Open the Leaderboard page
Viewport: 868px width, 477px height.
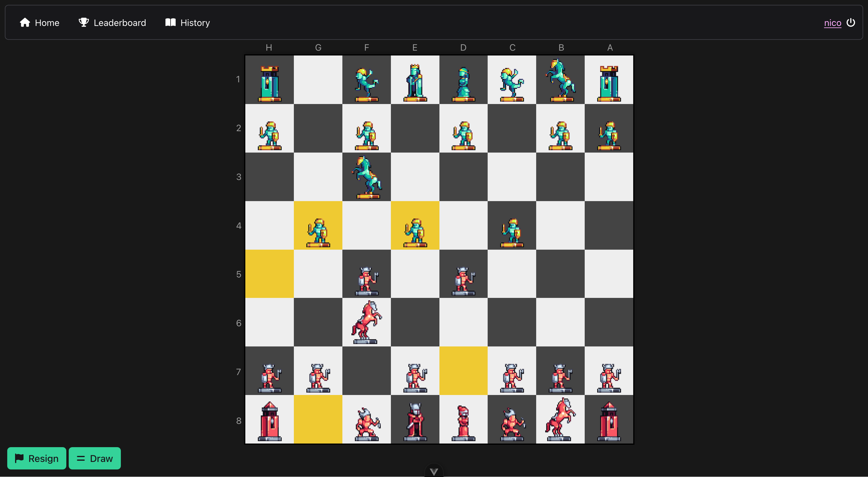pyautogui.click(x=112, y=23)
